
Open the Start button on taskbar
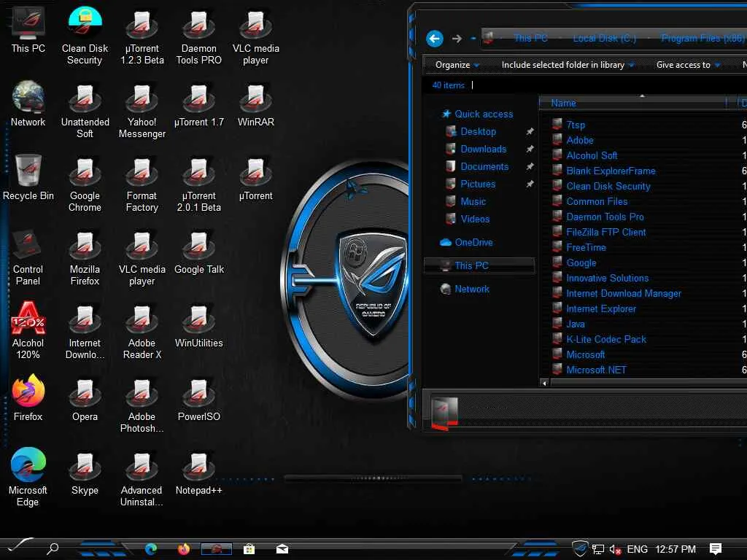(19, 547)
